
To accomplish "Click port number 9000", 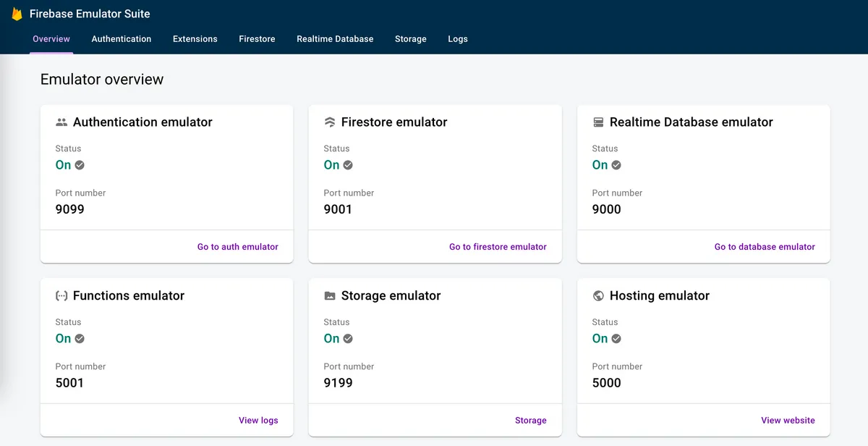I will click(607, 209).
